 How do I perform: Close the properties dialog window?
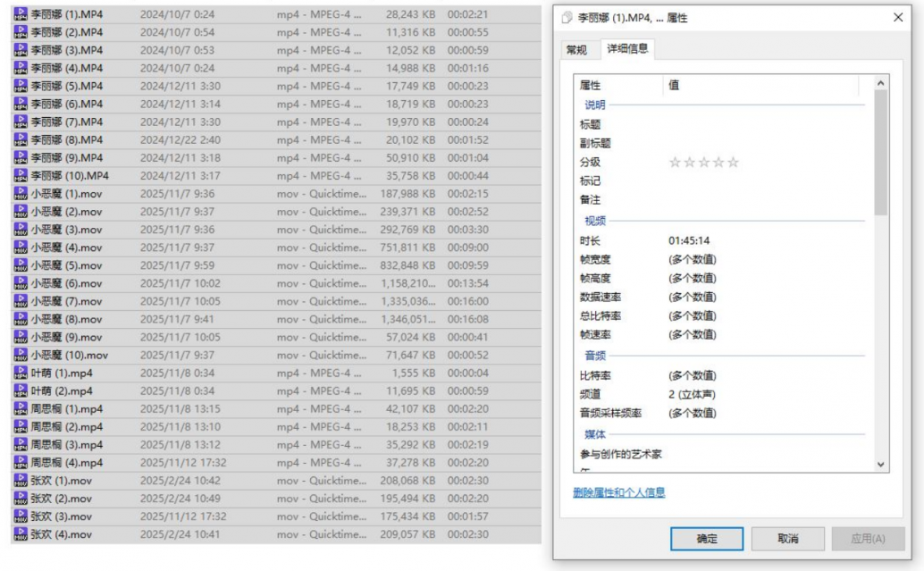pos(897,18)
